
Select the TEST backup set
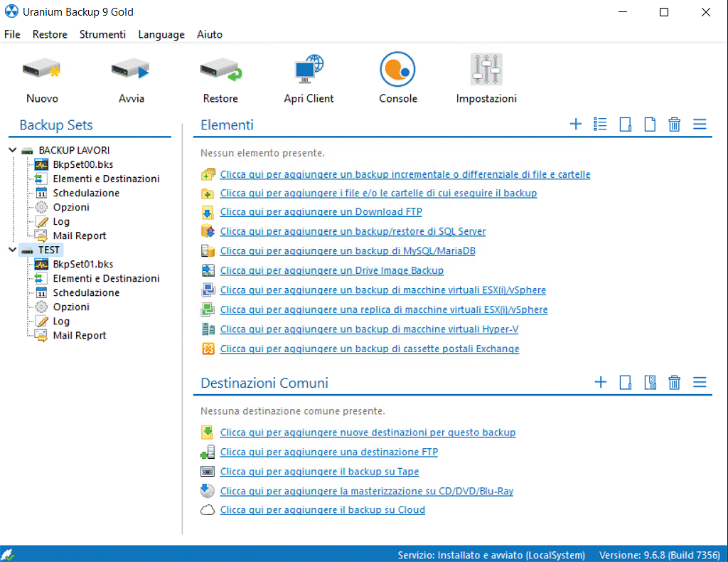[49, 250]
